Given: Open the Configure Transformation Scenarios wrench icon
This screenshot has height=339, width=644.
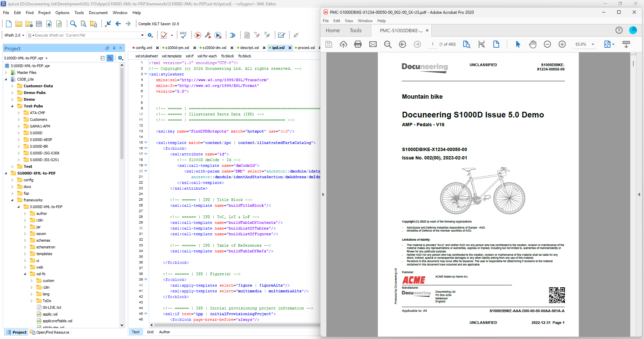Looking at the screenshot, I should coord(208,35).
